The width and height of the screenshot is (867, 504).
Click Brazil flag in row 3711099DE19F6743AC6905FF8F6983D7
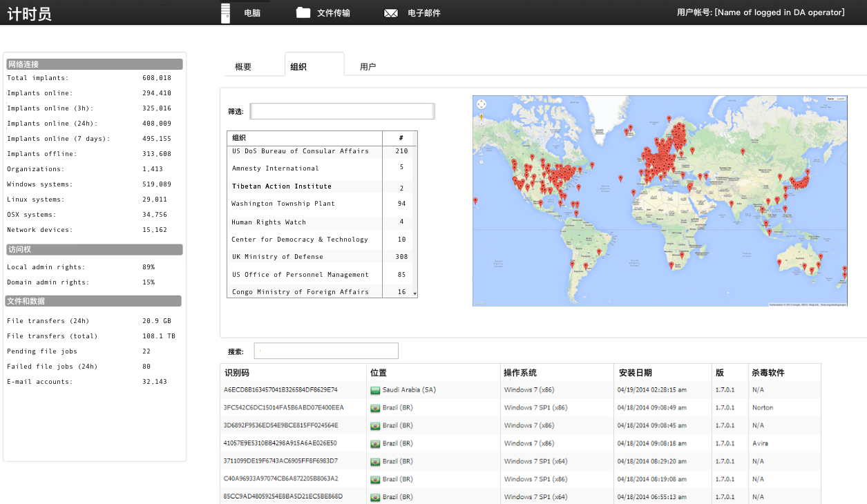coord(375,461)
